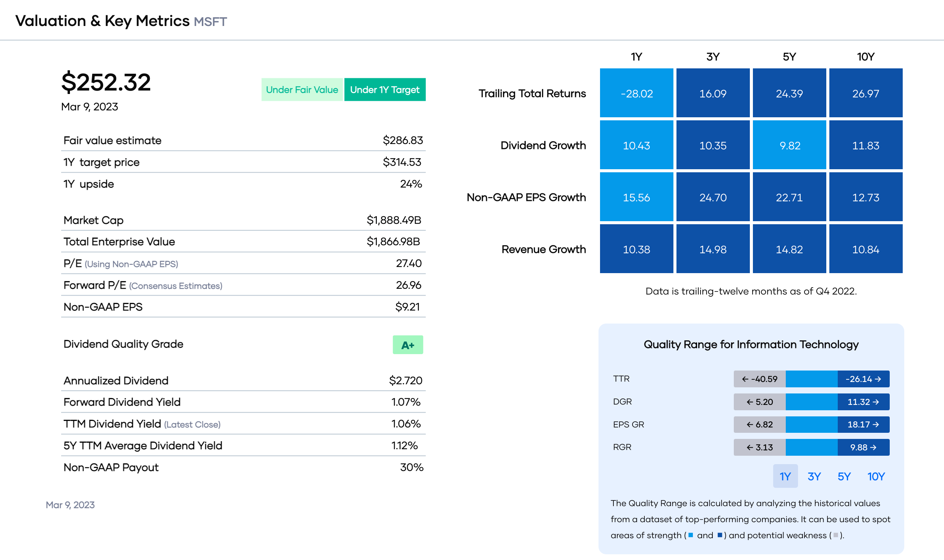Click the DGR upper bound 11.32 arrow
The height and width of the screenshot is (560, 944).
click(x=863, y=402)
